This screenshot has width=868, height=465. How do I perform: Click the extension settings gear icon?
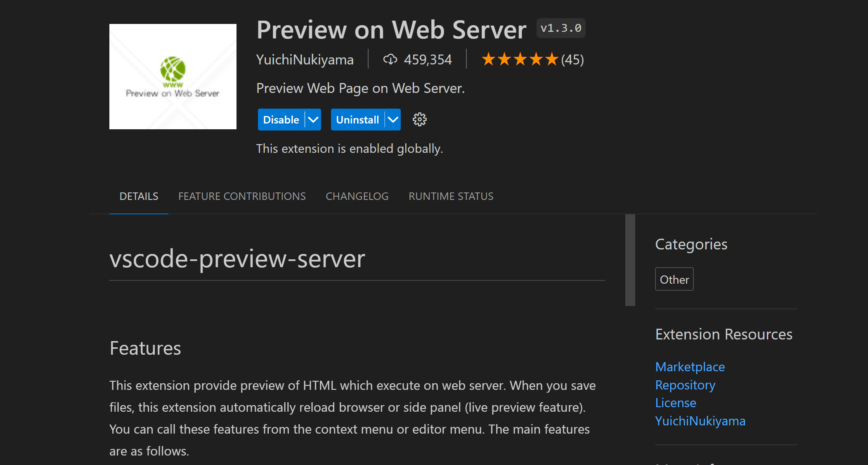click(419, 120)
